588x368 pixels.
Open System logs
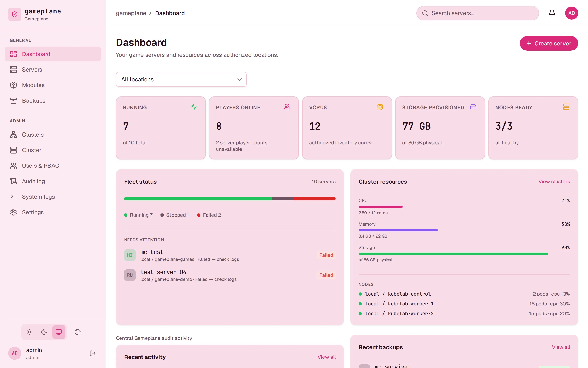[53, 197]
